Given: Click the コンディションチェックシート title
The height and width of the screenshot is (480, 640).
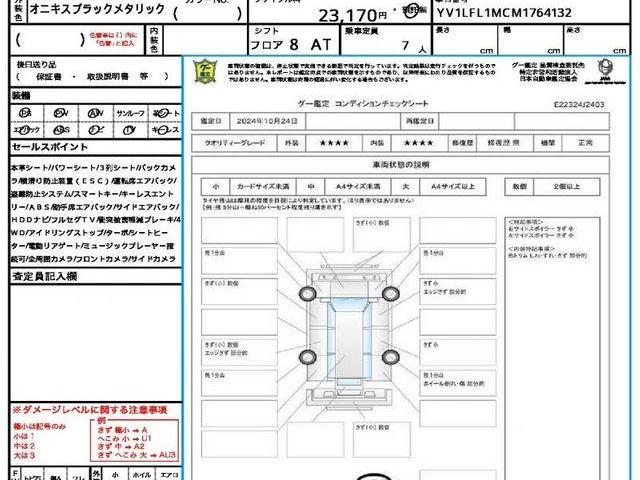Looking at the screenshot, I should pos(381,104).
